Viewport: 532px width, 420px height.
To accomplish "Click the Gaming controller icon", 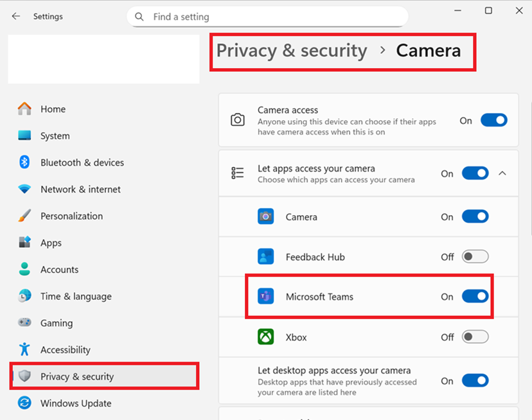I will pyautogui.click(x=24, y=322).
